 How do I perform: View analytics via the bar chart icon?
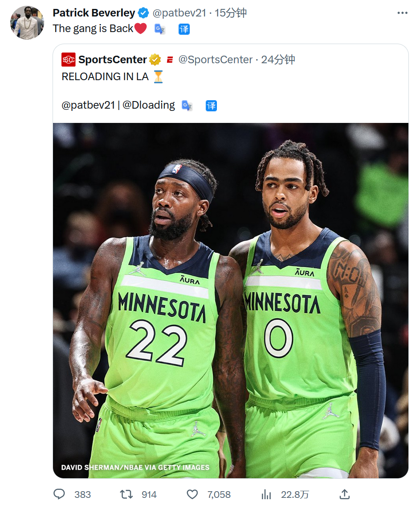[266, 494]
